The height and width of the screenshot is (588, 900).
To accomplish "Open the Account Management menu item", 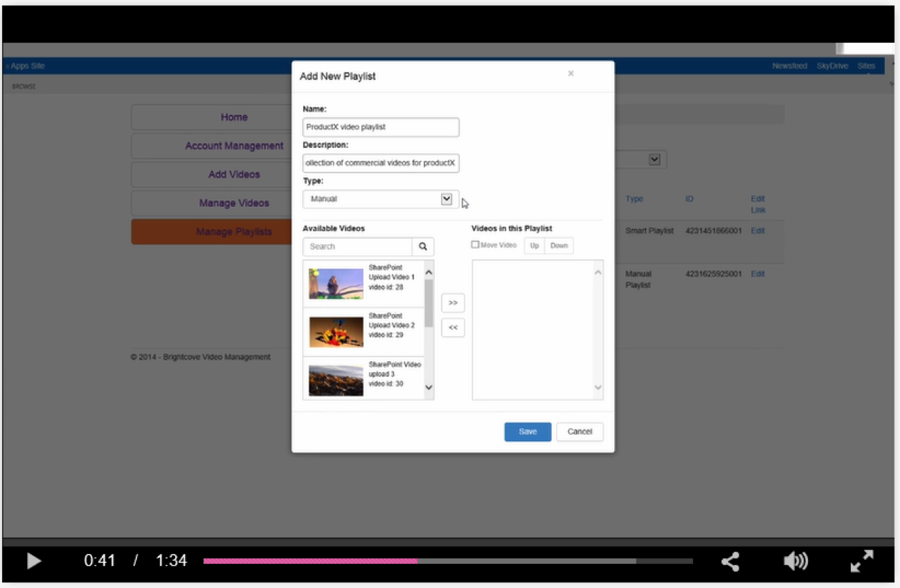I will tap(234, 146).
